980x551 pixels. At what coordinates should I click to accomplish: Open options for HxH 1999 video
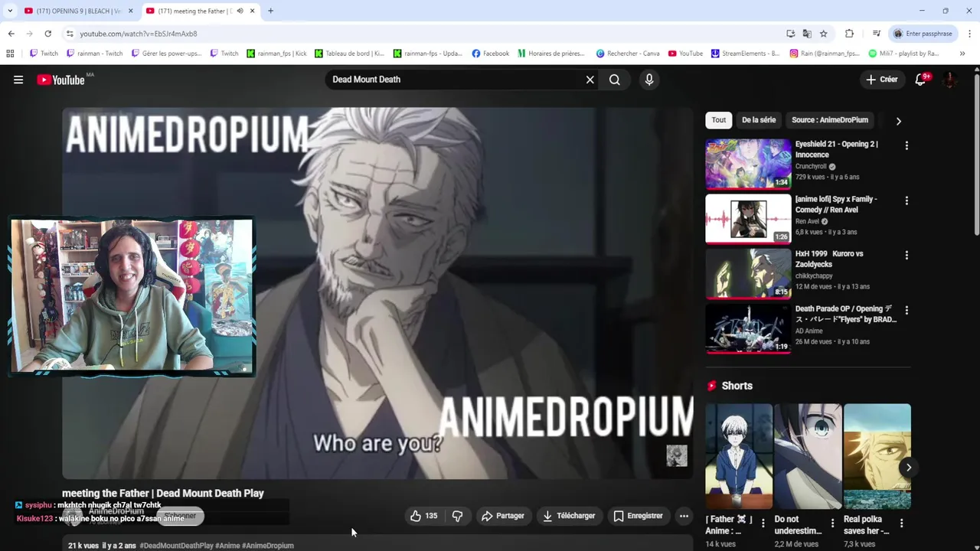click(906, 256)
